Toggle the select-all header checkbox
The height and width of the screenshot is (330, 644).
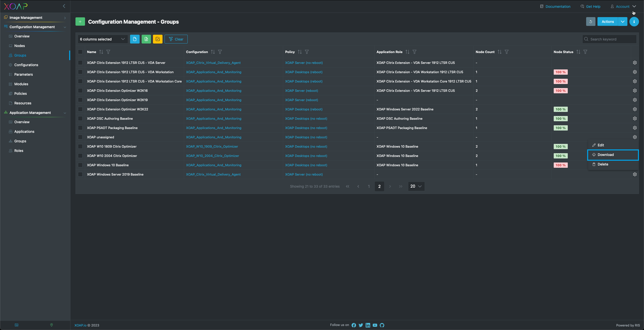80,52
